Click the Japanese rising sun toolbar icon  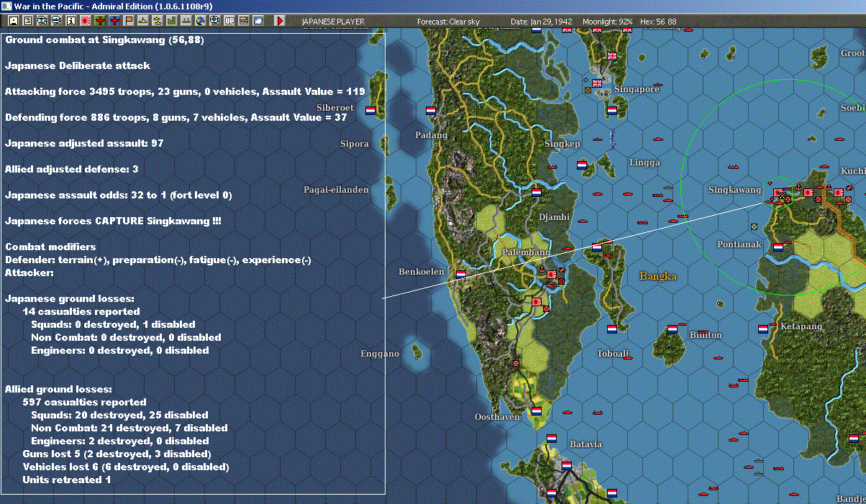pos(85,21)
